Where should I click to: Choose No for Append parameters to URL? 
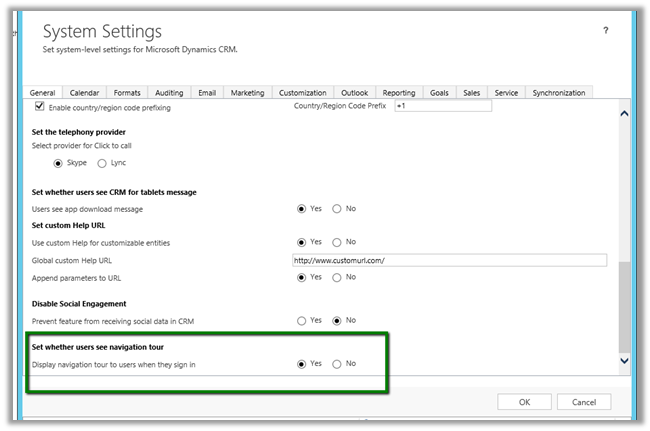click(x=337, y=277)
